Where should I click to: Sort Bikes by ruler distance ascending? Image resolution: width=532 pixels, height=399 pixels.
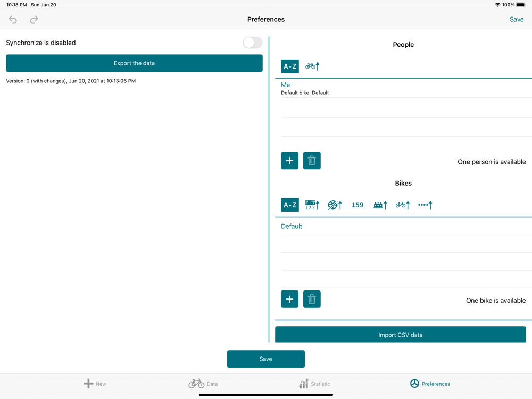click(x=312, y=205)
